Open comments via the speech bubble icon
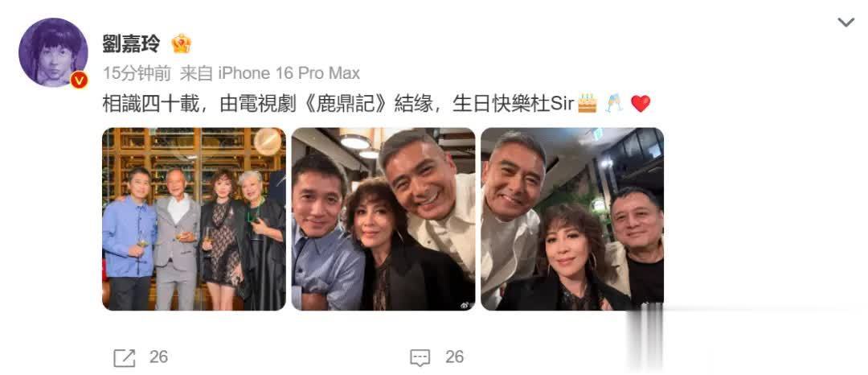The image size is (868, 375). [420, 357]
